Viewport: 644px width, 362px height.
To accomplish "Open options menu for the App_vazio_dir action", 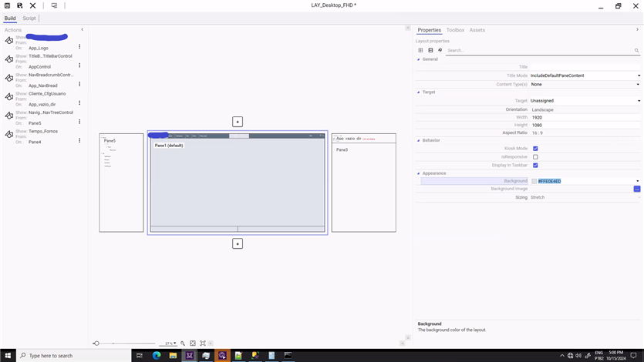I will coord(79,103).
